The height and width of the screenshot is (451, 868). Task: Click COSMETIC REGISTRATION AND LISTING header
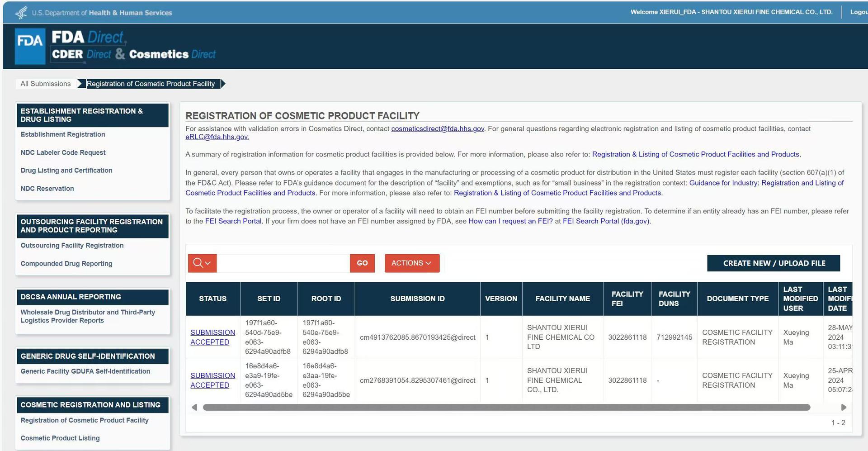coord(93,405)
